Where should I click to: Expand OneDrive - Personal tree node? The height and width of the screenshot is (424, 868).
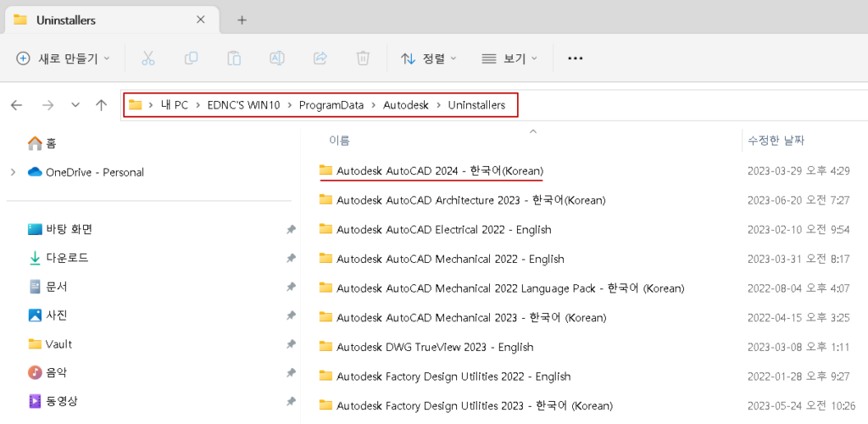[13, 172]
